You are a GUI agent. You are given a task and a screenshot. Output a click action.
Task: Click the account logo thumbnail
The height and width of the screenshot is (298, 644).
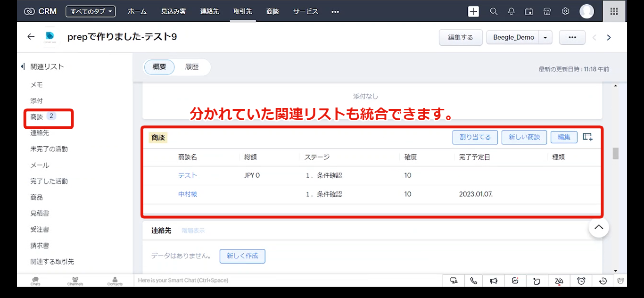[x=50, y=37]
